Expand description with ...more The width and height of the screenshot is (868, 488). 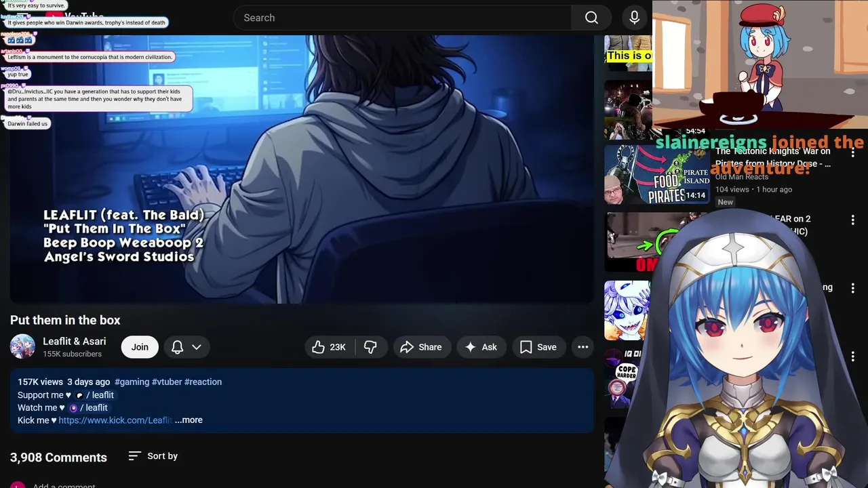coord(189,420)
